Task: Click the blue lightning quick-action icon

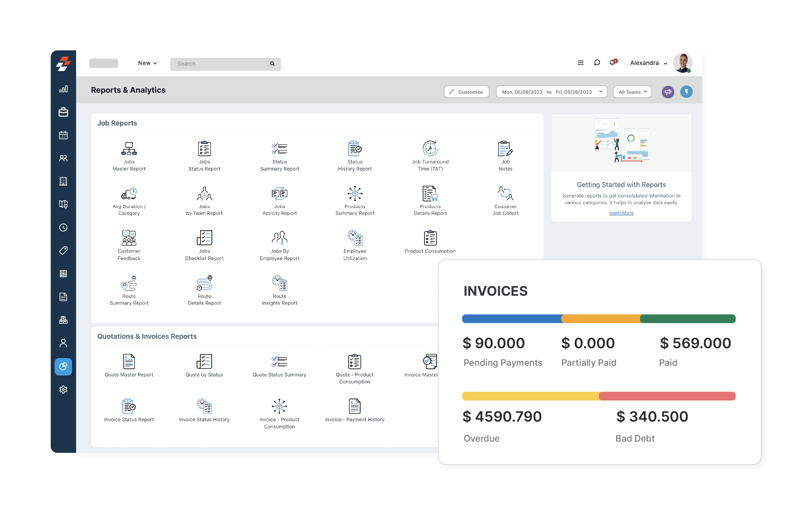Action: point(686,92)
